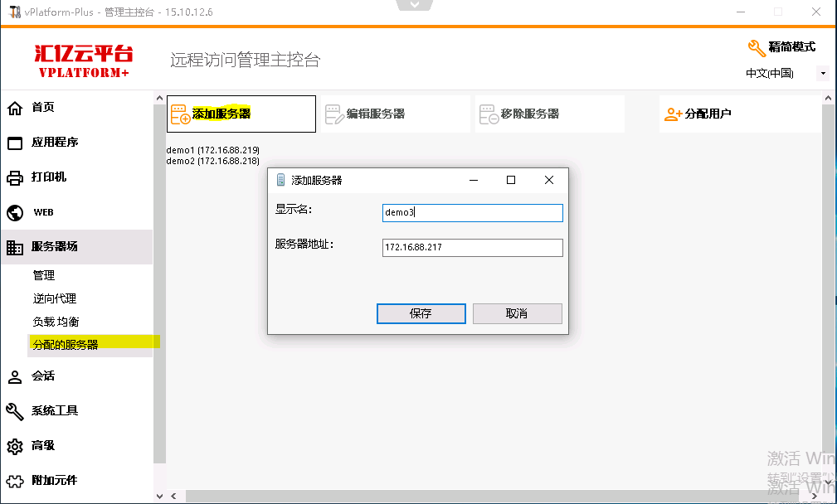Click the 服务器地址 input field
The width and height of the screenshot is (837, 504).
click(x=472, y=248)
